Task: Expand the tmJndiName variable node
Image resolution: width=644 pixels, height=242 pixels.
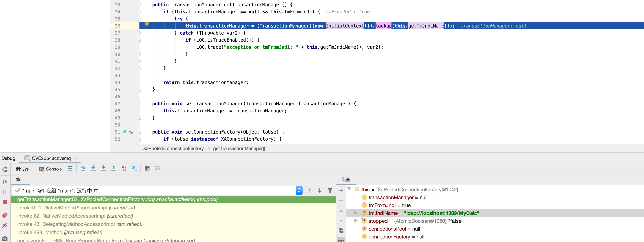Action: (x=356, y=213)
